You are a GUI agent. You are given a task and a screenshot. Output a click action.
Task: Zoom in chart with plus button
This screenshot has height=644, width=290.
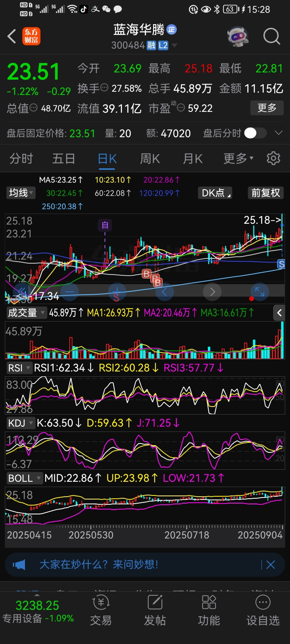[117, 292]
